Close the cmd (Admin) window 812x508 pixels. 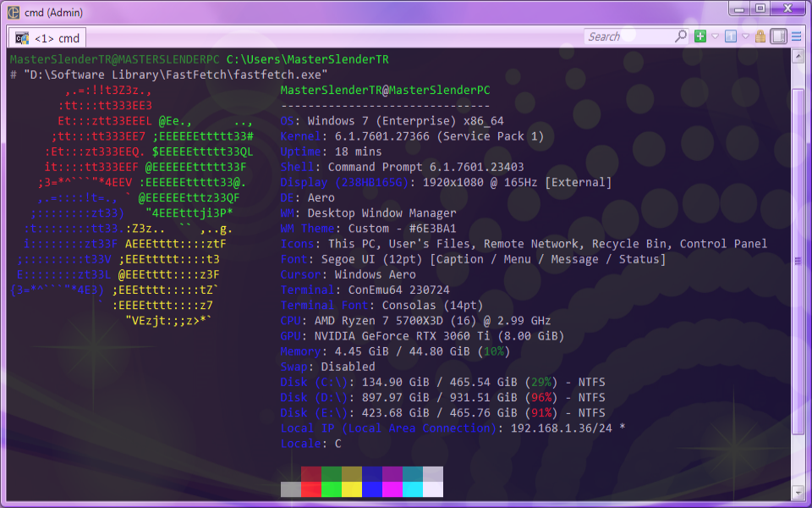point(787,8)
